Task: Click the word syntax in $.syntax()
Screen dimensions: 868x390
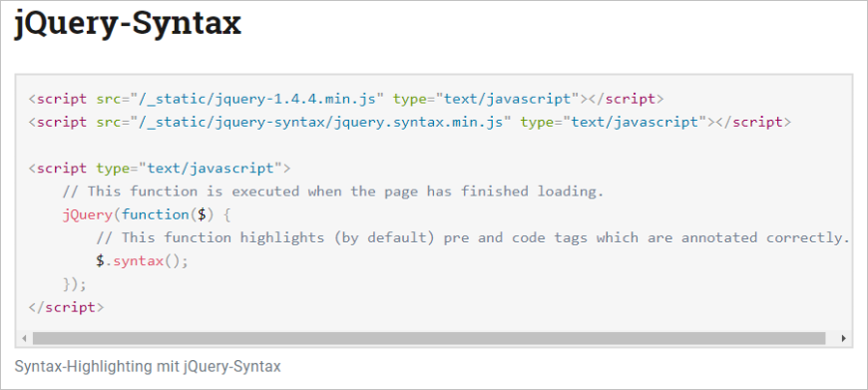Action: pos(138,260)
